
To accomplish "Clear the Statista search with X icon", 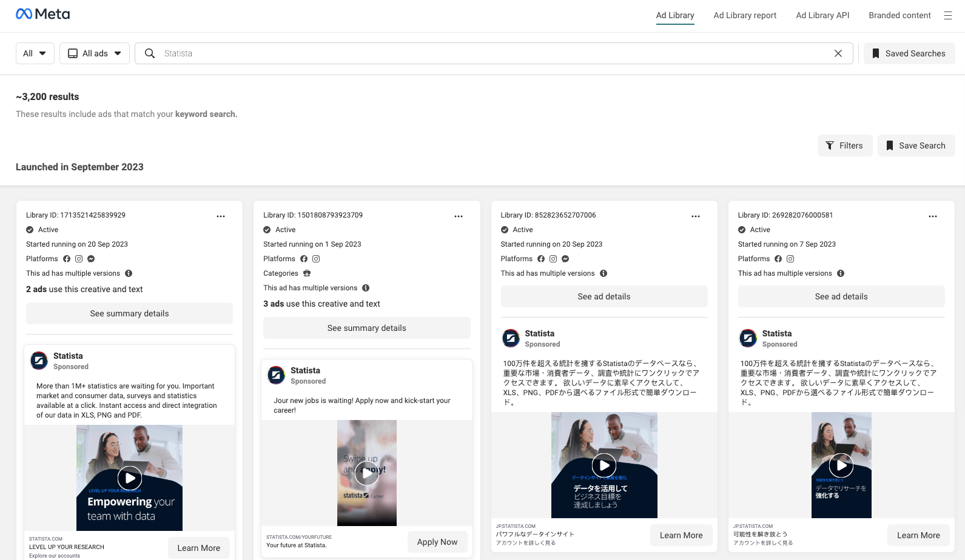I will point(838,53).
